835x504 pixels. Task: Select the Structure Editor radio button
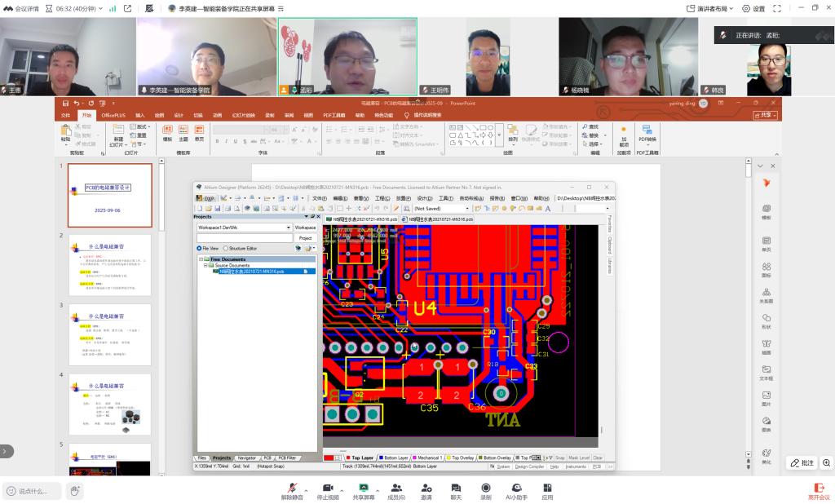click(x=225, y=248)
